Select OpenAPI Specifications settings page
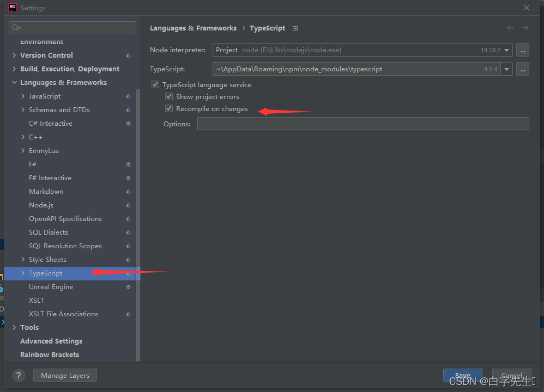 coord(65,219)
